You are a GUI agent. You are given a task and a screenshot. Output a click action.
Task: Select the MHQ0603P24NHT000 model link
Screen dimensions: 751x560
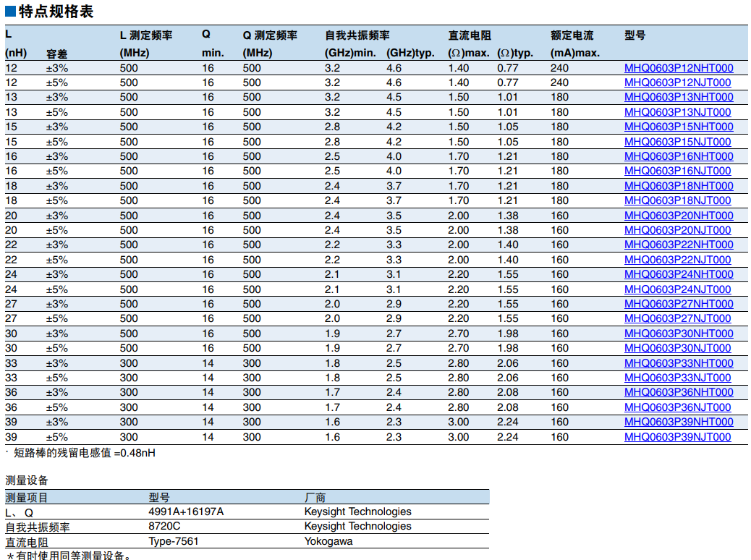click(679, 274)
